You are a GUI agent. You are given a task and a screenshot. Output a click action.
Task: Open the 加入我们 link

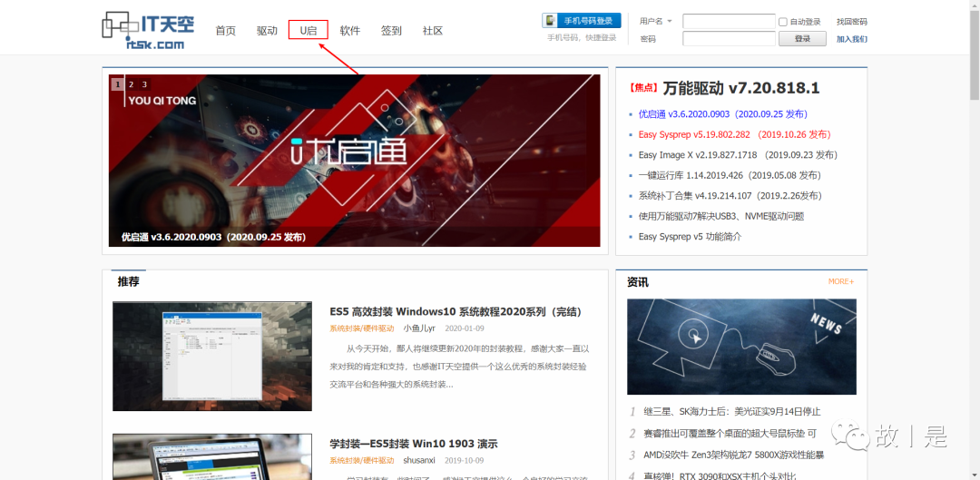(852, 39)
